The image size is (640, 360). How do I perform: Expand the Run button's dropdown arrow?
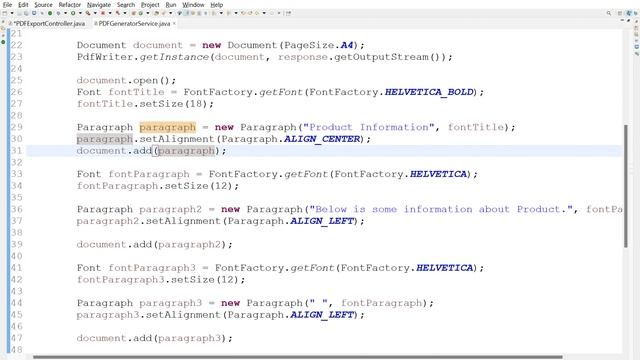80,13
